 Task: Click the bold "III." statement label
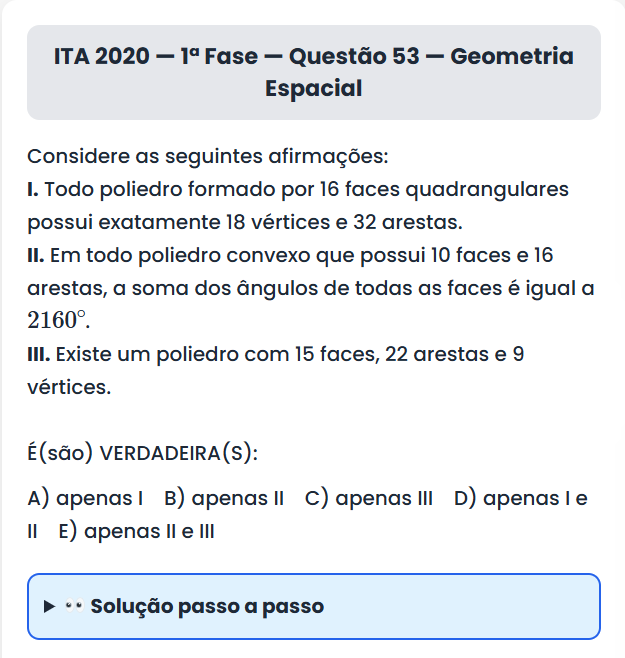[x=39, y=354]
